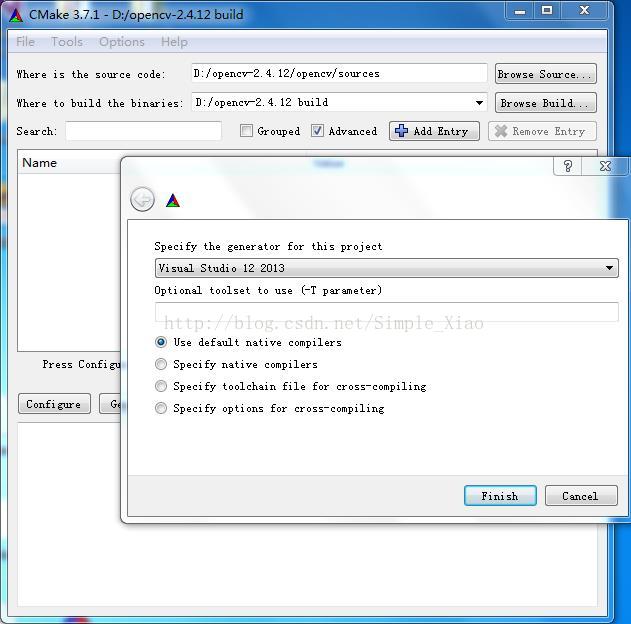
Task: Minimize the CMake window
Action: pos(520,11)
